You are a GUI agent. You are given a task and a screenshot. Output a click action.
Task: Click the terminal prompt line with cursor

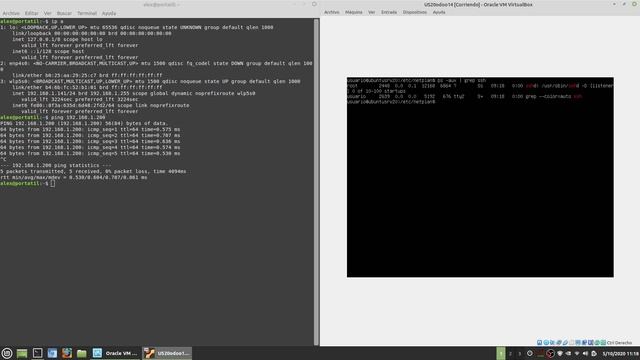(28, 184)
